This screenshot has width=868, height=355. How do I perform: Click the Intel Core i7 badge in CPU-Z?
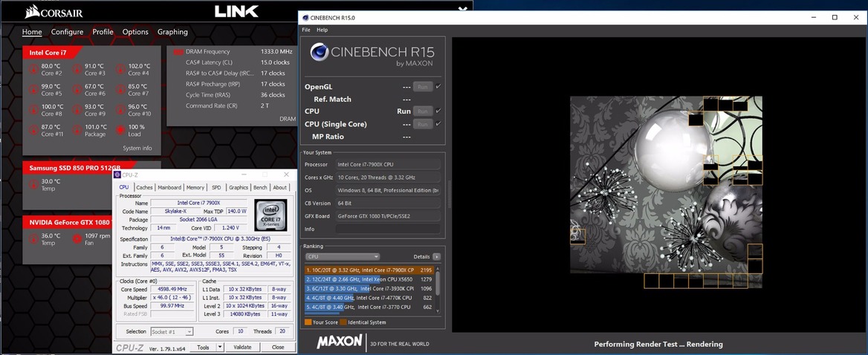tap(271, 215)
